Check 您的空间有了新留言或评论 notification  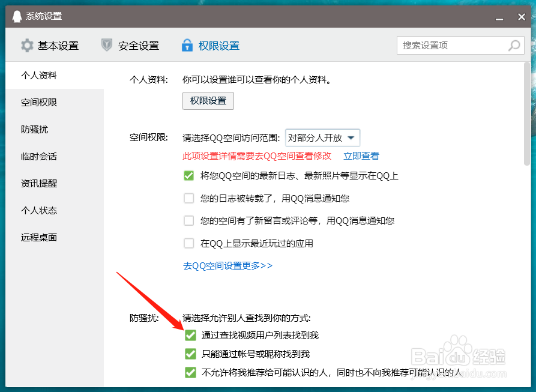[x=188, y=220]
